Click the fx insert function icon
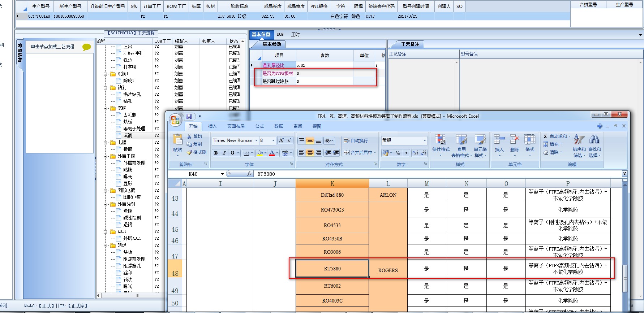 click(x=249, y=174)
